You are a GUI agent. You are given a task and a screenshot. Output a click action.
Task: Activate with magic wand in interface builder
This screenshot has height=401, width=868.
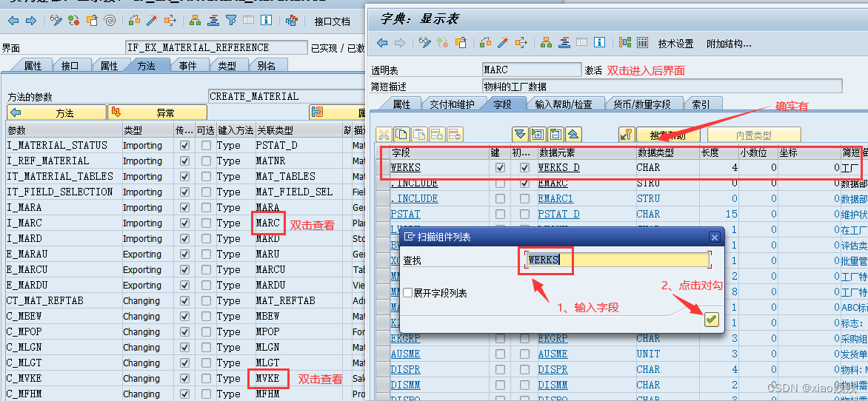pos(153,21)
